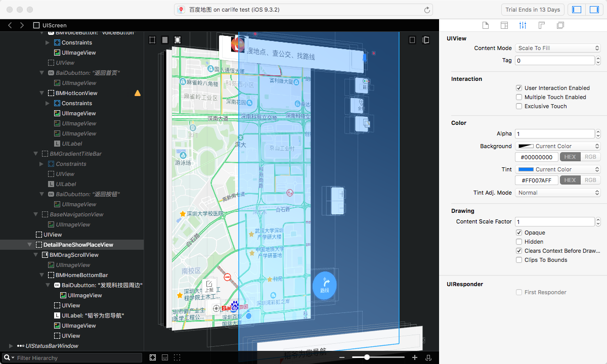The height and width of the screenshot is (364, 607).
Task: Disable User Interaction Enabled checkbox
Action: point(519,88)
